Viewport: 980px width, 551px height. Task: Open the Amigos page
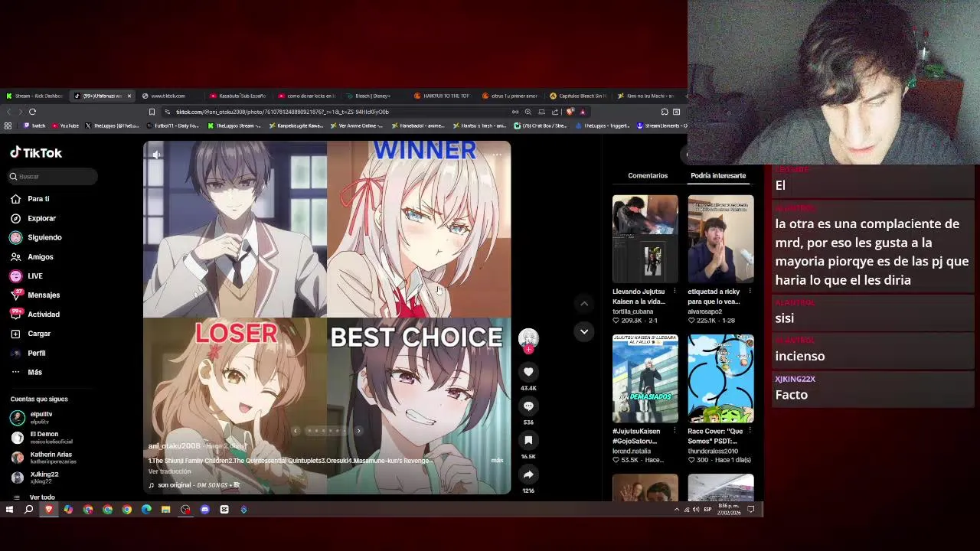tap(32, 257)
